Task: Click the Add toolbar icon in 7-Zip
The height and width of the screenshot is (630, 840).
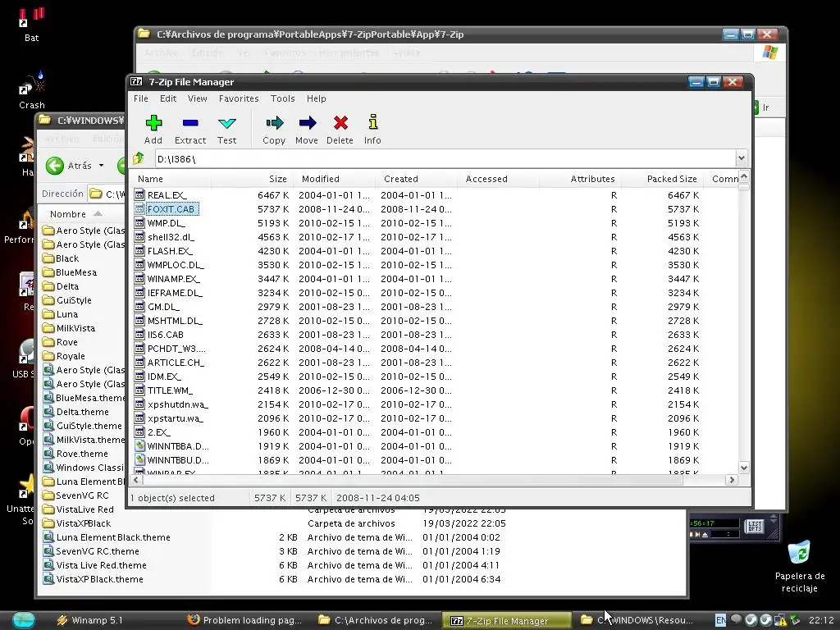Action: click(x=153, y=123)
